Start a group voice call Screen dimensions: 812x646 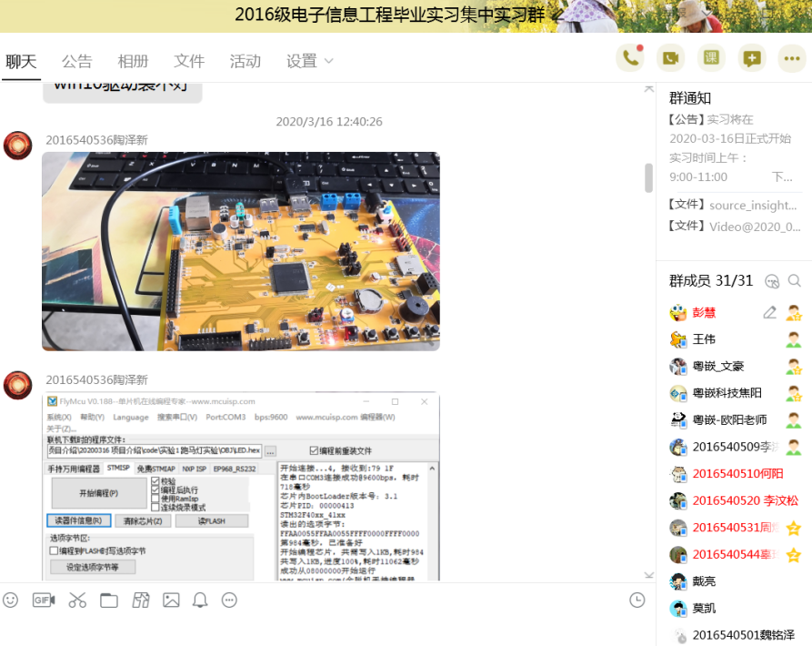[629, 58]
